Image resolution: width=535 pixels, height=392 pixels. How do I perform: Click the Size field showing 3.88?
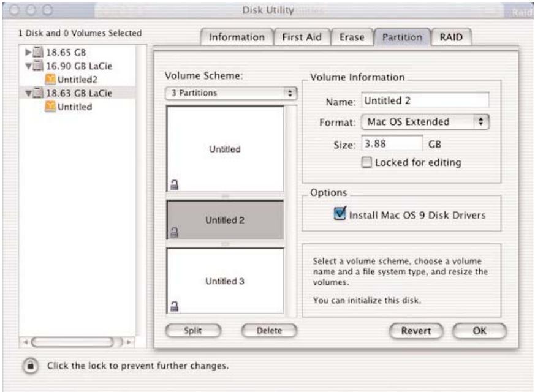(x=392, y=143)
